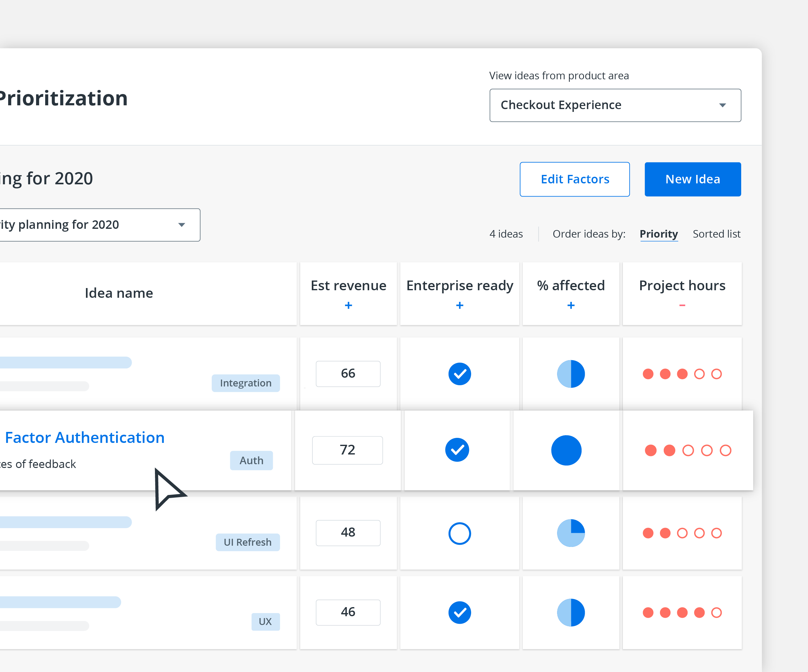Image resolution: width=808 pixels, height=672 pixels.
Task: Click the quarter pie % affected in UI Refresh row
Action: tap(571, 533)
